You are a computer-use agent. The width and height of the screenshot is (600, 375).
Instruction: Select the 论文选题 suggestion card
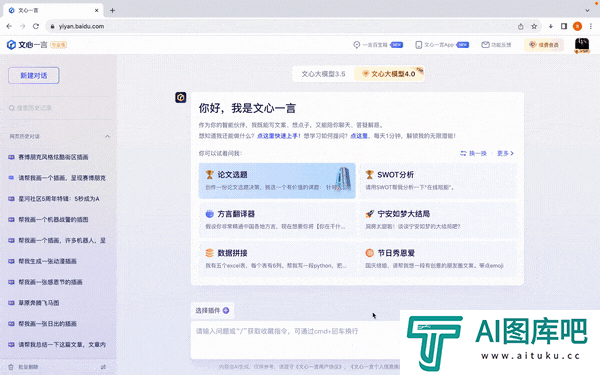point(277,181)
